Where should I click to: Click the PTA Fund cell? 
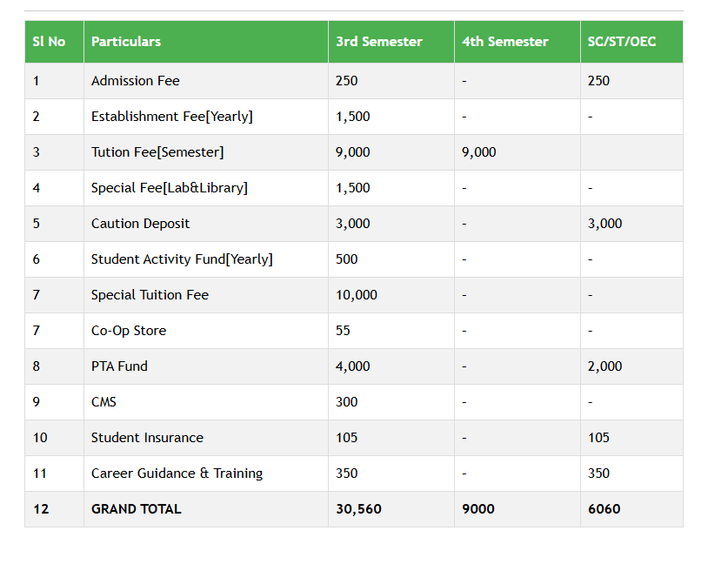[119, 366]
